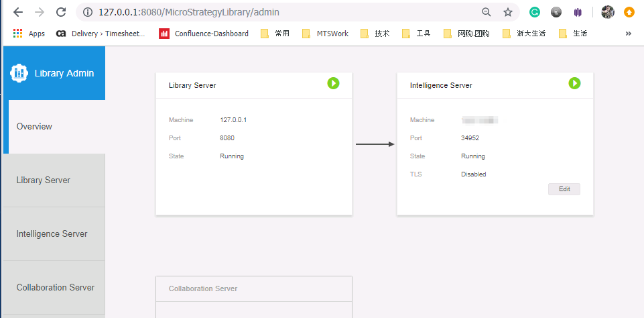
Task: Click the port value 34952
Action: (470, 138)
